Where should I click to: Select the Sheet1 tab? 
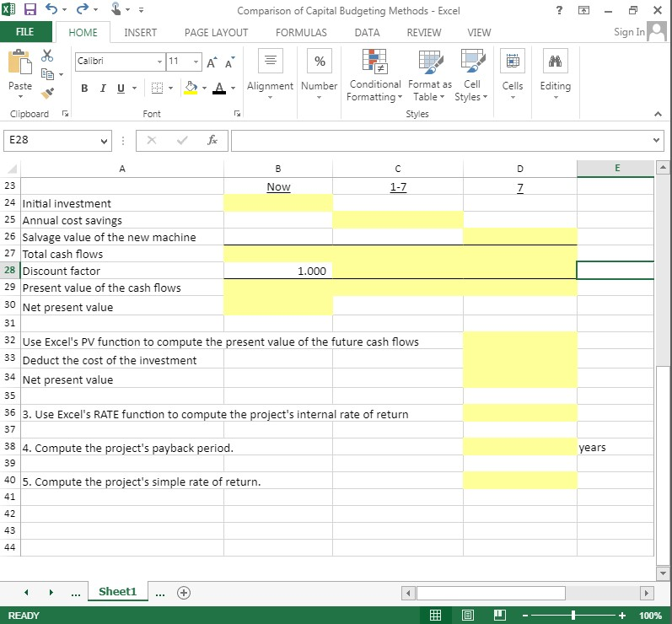click(x=117, y=591)
